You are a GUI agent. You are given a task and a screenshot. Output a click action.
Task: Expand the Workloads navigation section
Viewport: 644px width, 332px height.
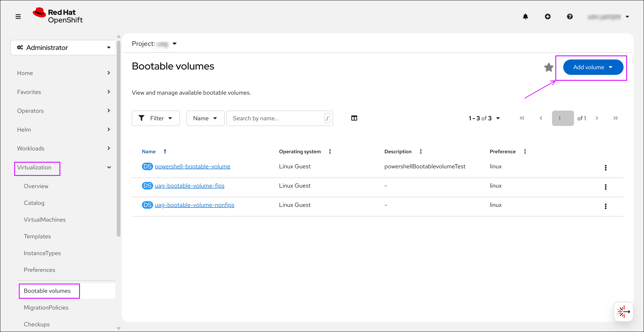click(63, 149)
